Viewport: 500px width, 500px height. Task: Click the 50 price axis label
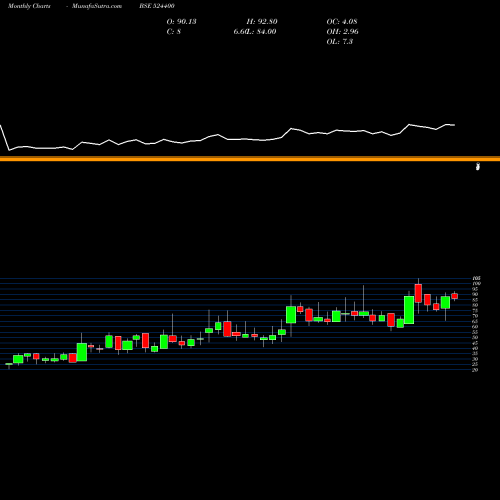click(476, 337)
